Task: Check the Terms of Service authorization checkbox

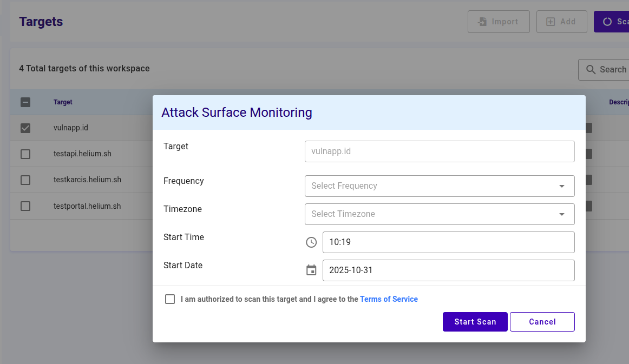Action: click(x=170, y=299)
